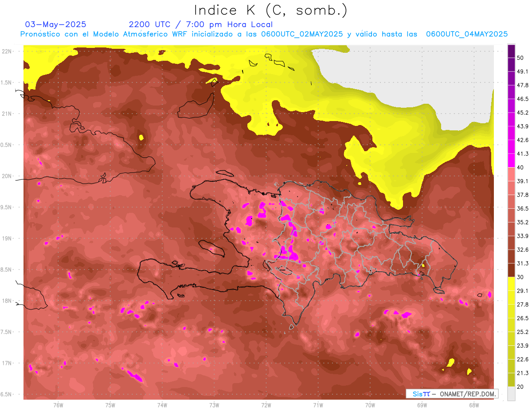Click legend value '39.1'
The width and height of the screenshot is (532, 411).
point(523,181)
